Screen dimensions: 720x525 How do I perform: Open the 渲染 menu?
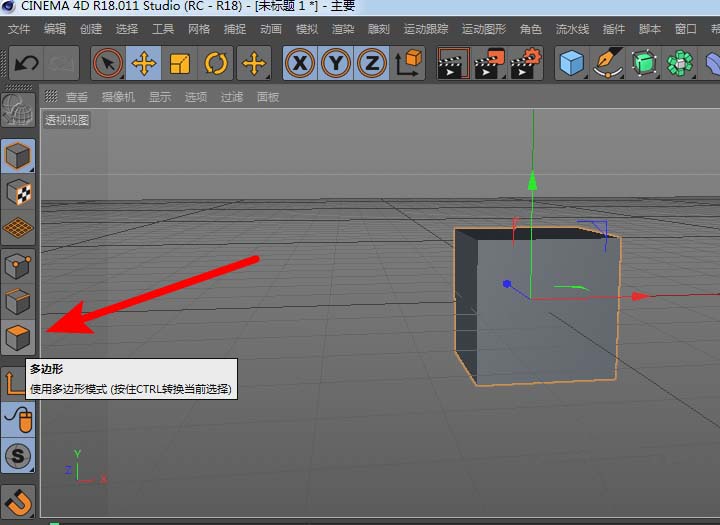pyautogui.click(x=343, y=29)
